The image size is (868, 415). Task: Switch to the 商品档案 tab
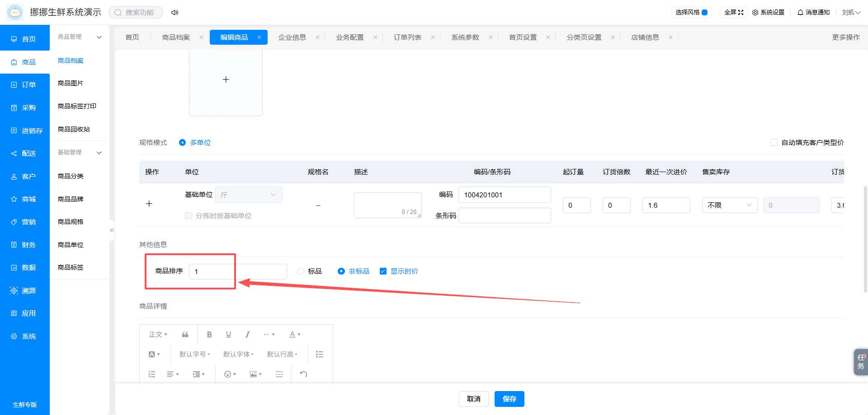tap(176, 37)
